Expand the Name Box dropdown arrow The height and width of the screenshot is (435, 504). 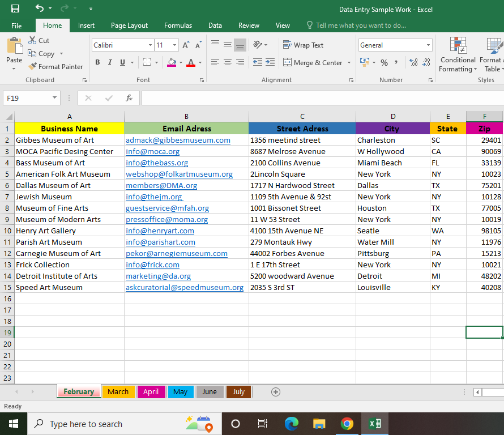(x=54, y=98)
